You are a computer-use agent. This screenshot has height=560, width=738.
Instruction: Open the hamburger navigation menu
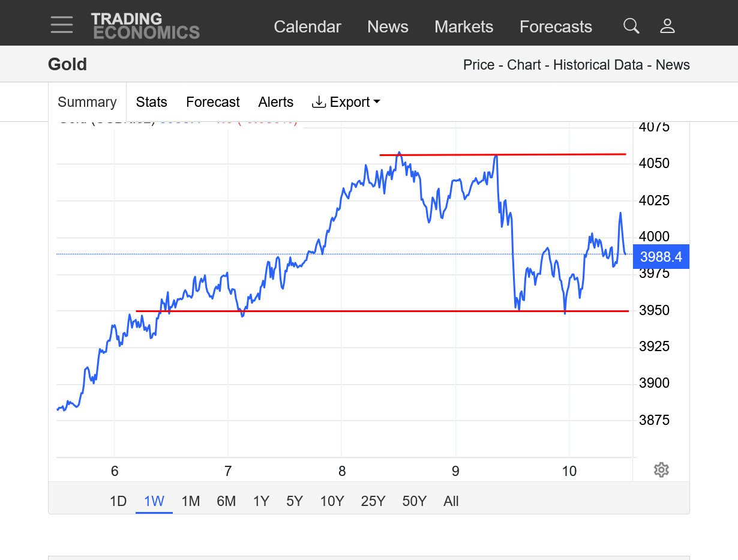pos(62,25)
